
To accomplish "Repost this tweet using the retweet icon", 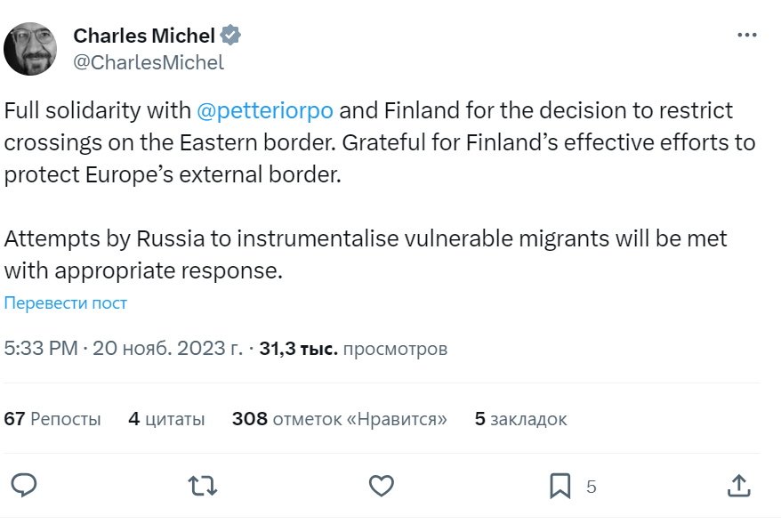I will [x=203, y=486].
